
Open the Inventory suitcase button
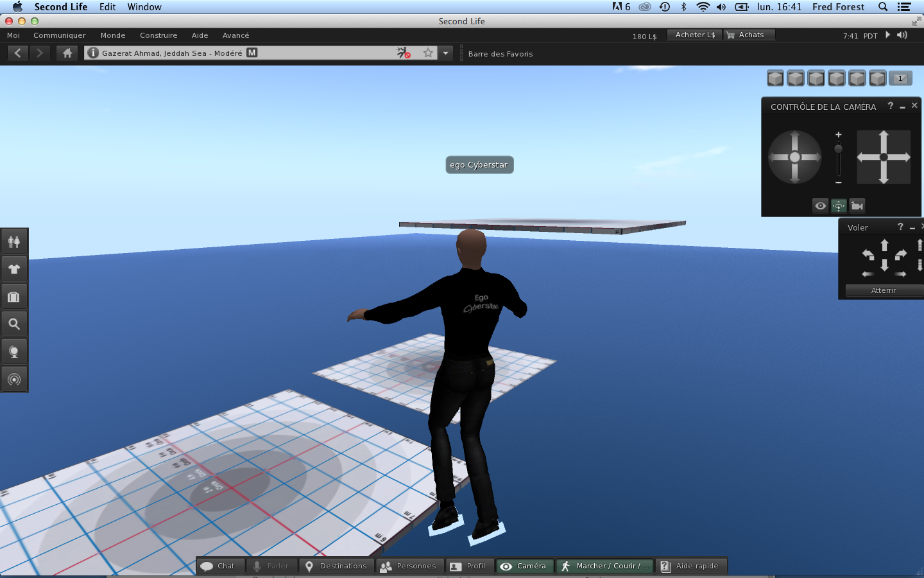click(x=14, y=297)
